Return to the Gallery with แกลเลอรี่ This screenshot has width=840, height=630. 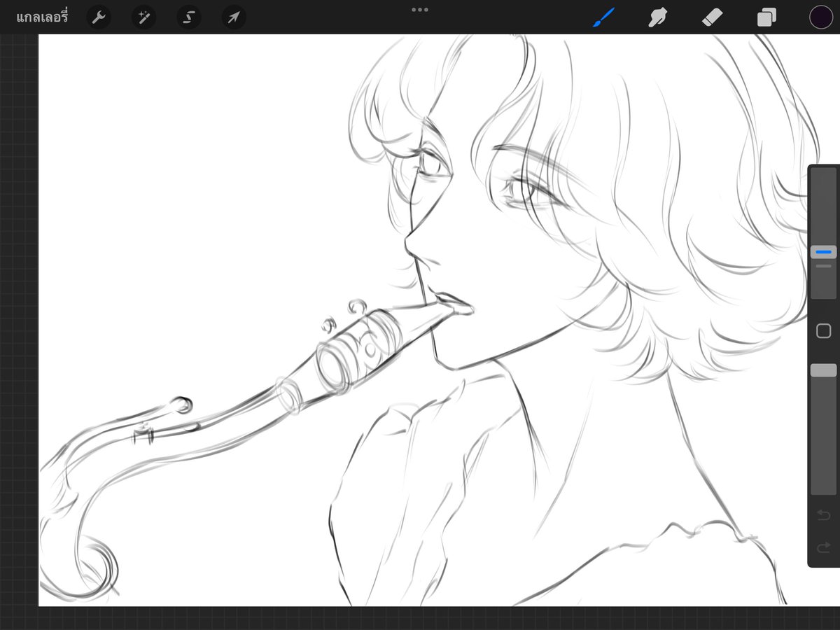(x=42, y=17)
